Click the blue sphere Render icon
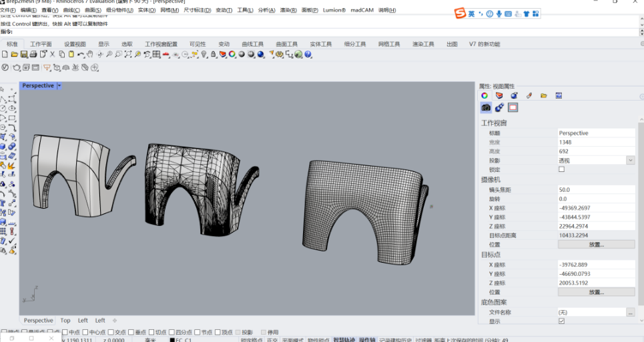The width and height of the screenshot is (644, 342). point(260,54)
